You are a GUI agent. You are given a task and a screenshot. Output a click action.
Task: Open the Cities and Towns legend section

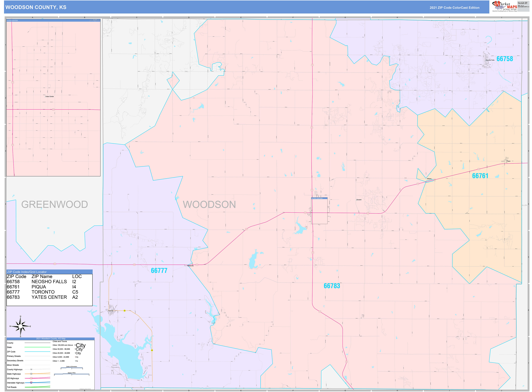60,341
